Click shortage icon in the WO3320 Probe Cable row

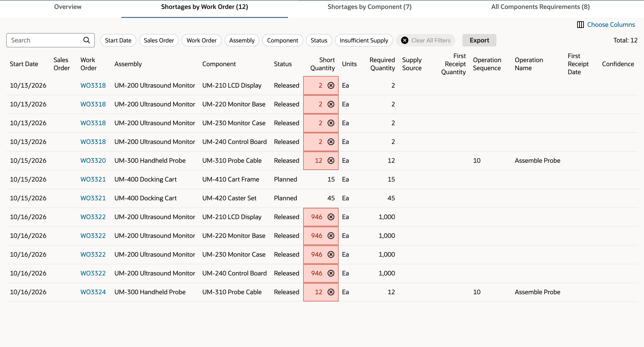[x=331, y=161]
